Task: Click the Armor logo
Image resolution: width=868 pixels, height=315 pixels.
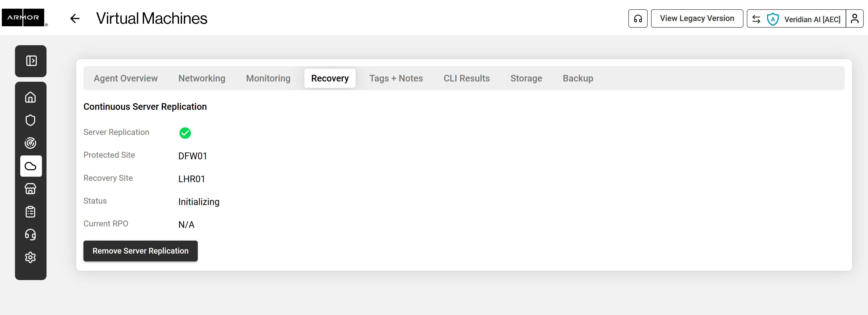Action: coord(23,18)
